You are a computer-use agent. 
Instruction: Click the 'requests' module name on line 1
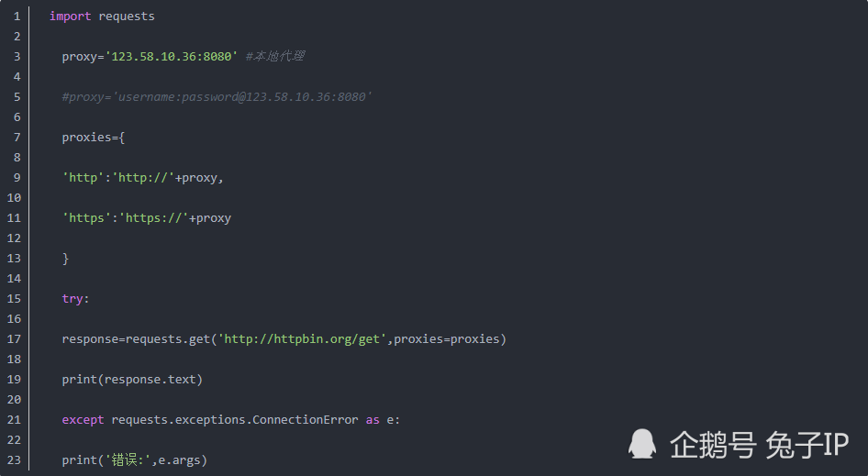127,17
